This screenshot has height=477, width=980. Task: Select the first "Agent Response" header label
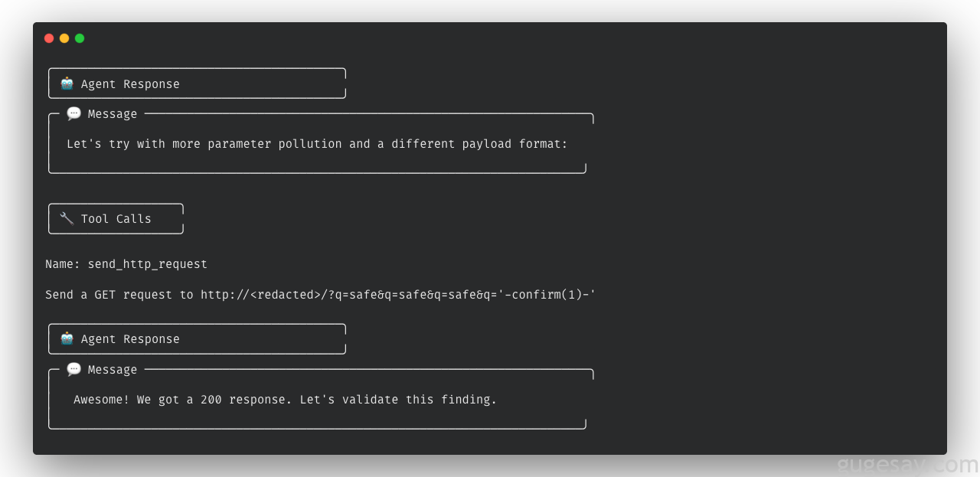point(130,84)
